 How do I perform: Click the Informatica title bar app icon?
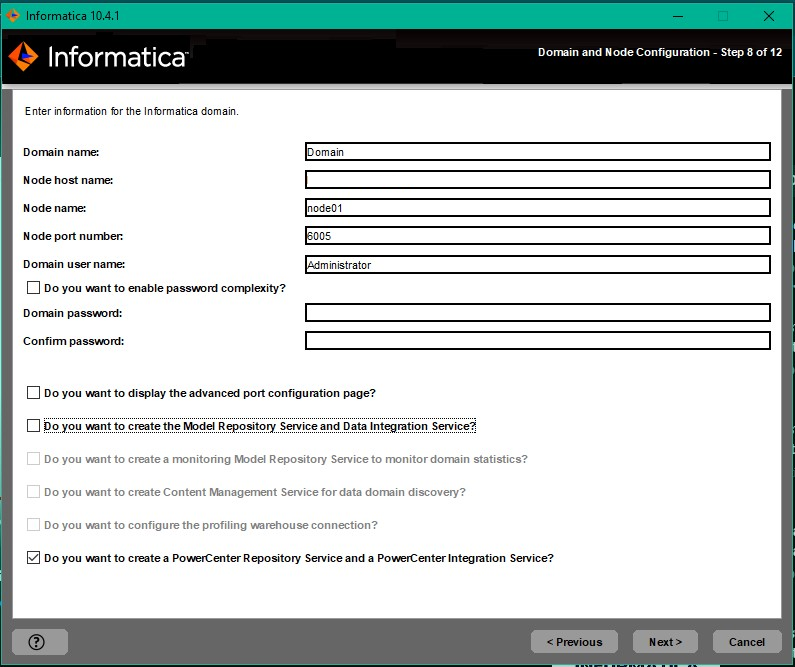tap(13, 16)
